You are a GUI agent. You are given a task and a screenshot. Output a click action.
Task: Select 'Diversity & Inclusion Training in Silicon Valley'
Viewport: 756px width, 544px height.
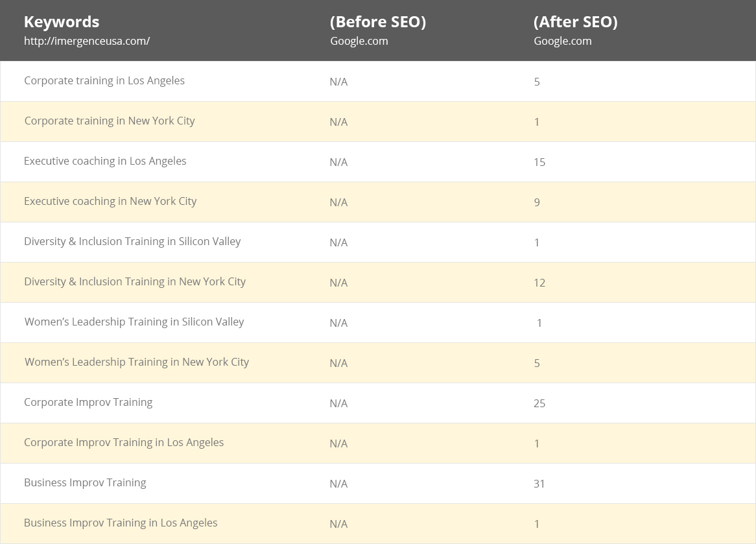[x=132, y=242]
